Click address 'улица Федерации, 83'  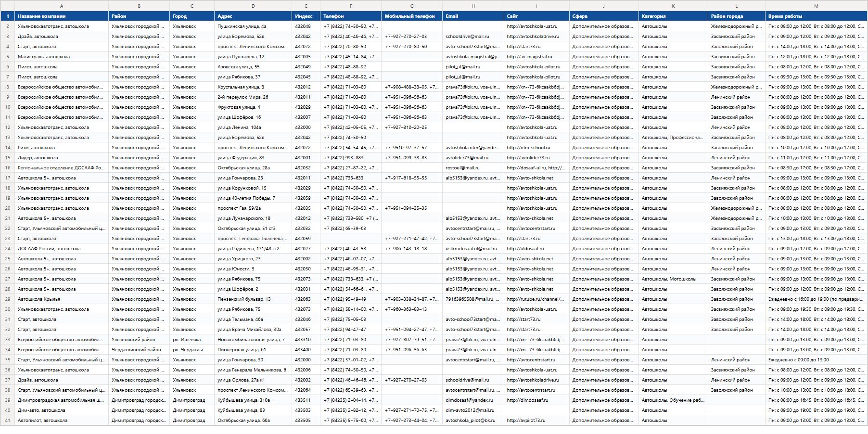pos(253,158)
